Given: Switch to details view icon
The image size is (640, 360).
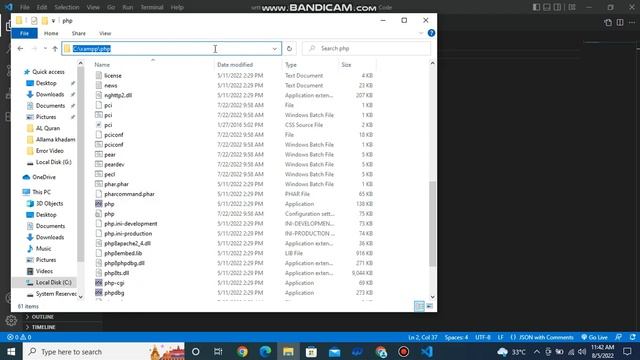Looking at the screenshot, I should [x=419, y=306].
